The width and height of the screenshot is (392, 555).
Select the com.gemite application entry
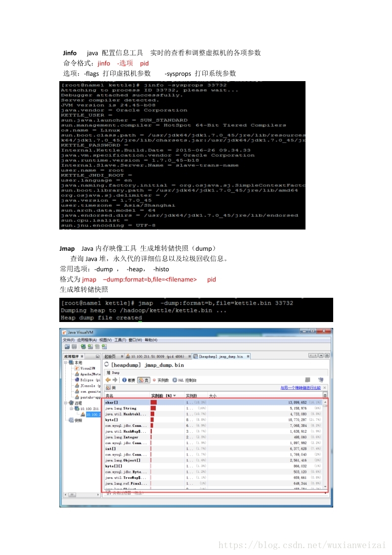[x=87, y=391]
